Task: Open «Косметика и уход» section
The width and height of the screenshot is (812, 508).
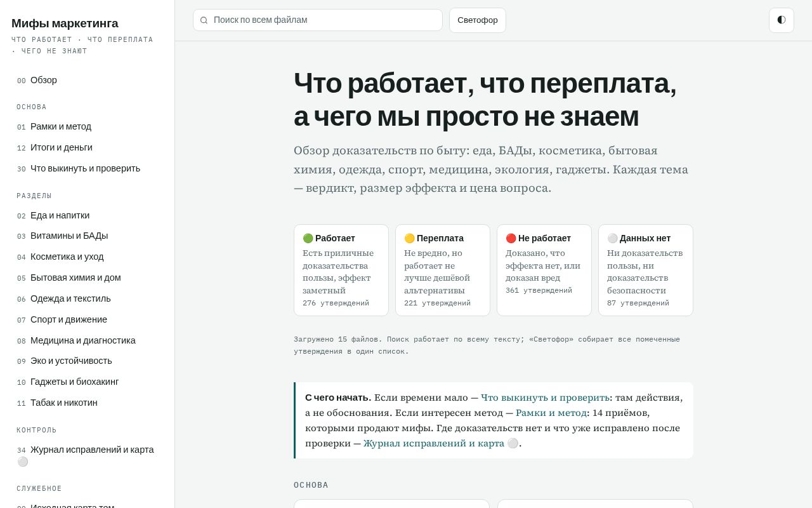Action: coord(87,257)
